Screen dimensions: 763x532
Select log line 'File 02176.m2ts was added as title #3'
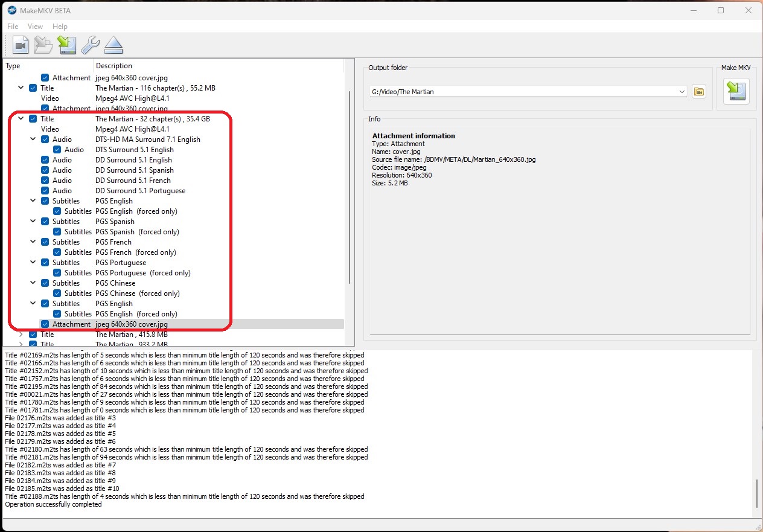pyautogui.click(x=60, y=418)
